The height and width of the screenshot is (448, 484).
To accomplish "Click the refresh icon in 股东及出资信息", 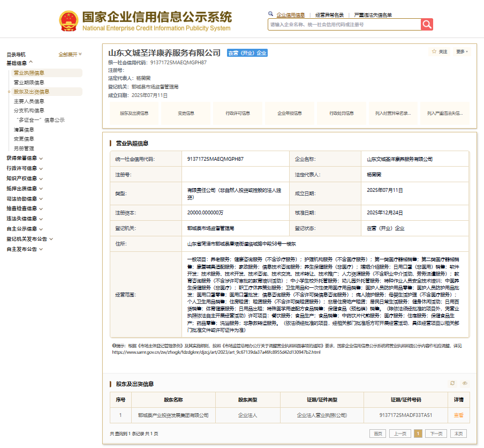I will (x=452, y=383).
